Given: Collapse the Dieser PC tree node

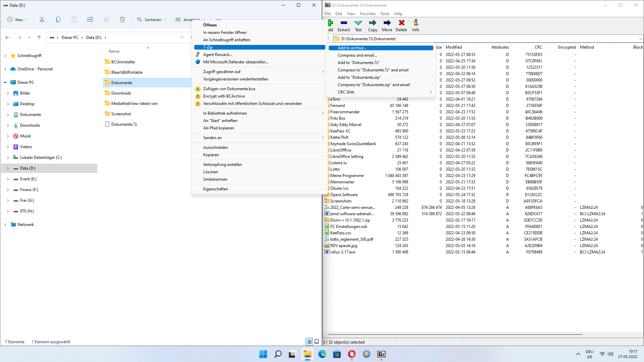Looking at the screenshot, I should [x=5, y=82].
